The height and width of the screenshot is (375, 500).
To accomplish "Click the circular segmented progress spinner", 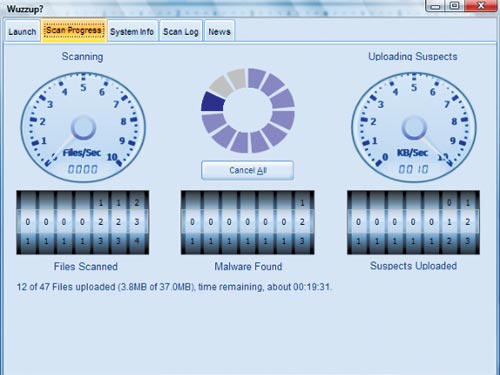I will click(248, 110).
